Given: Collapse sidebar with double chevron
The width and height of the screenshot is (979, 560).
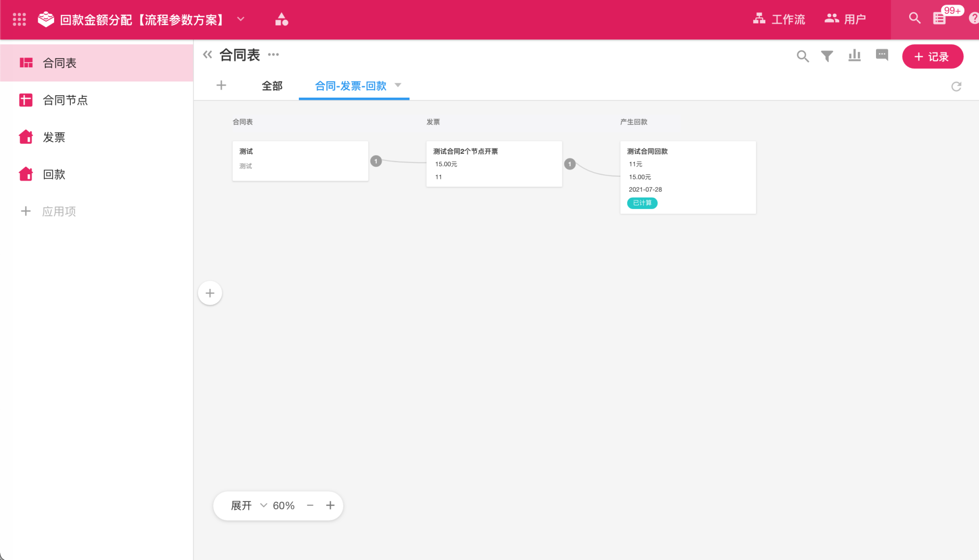Looking at the screenshot, I should point(207,55).
